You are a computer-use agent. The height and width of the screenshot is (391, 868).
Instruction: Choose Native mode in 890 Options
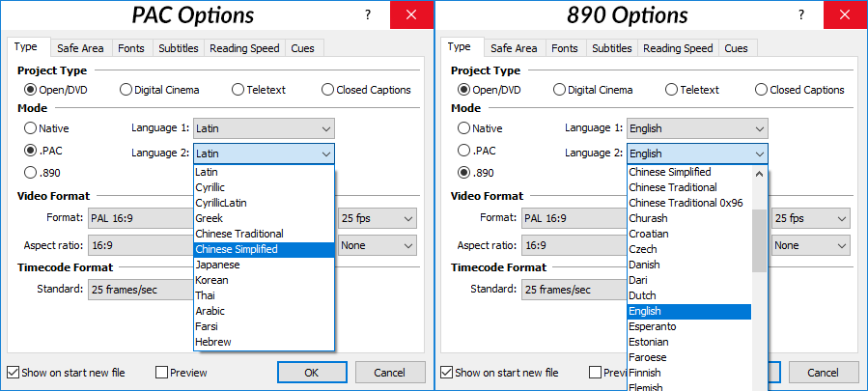464,128
